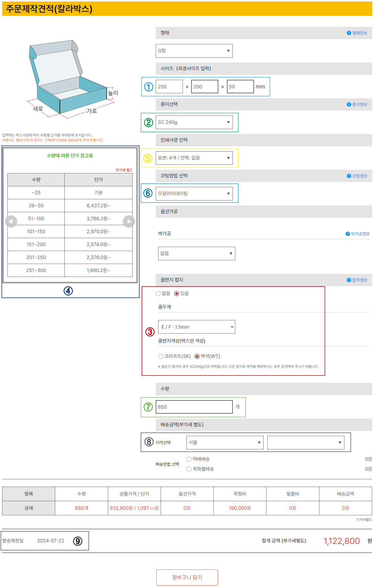Expand the 형태 G형 dropdown
Viewport: 374px width, 588px height.
pos(194,51)
